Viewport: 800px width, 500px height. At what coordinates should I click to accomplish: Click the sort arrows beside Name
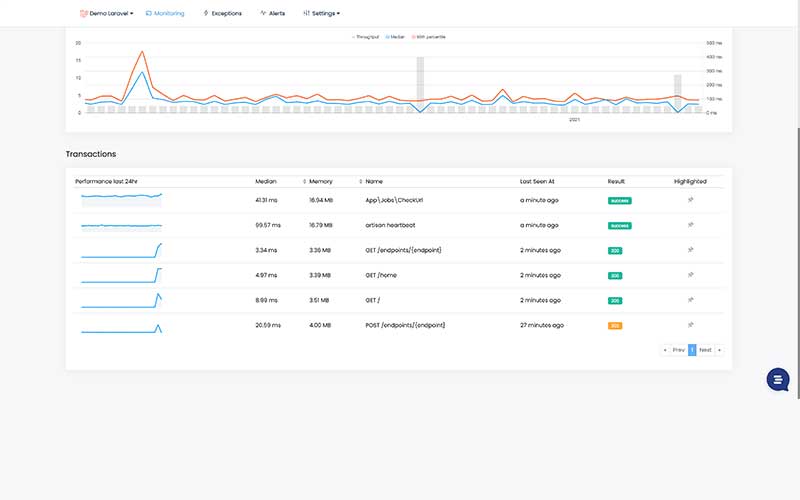point(361,182)
